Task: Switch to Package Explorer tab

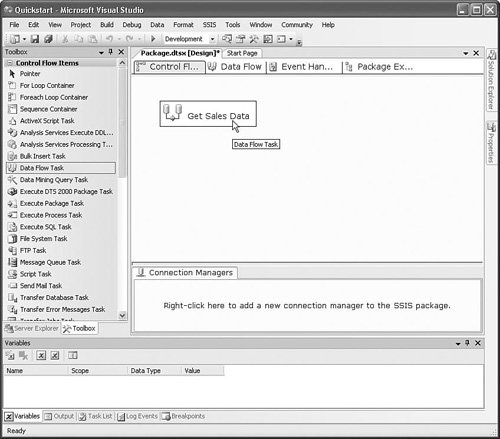Action: click(x=380, y=67)
